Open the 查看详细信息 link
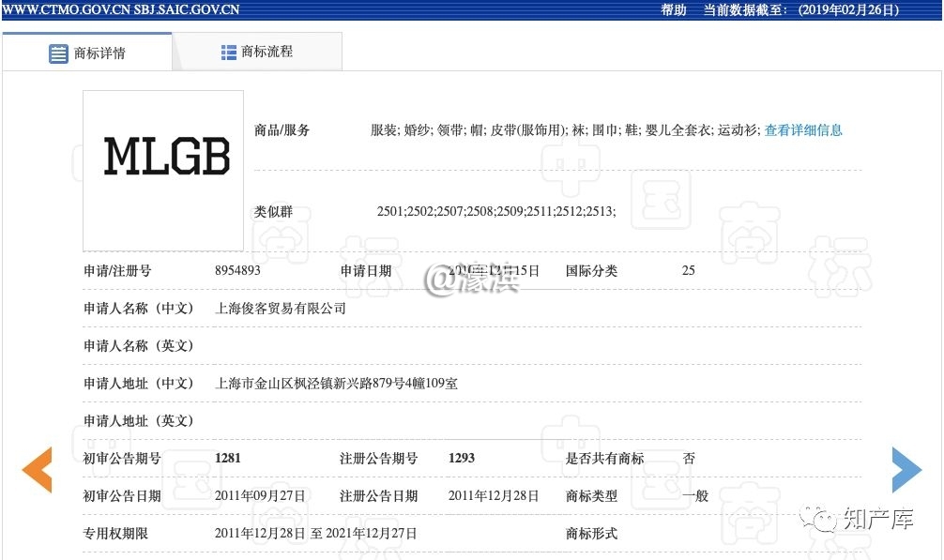Image resolution: width=944 pixels, height=560 pixels. pos(803,130)
